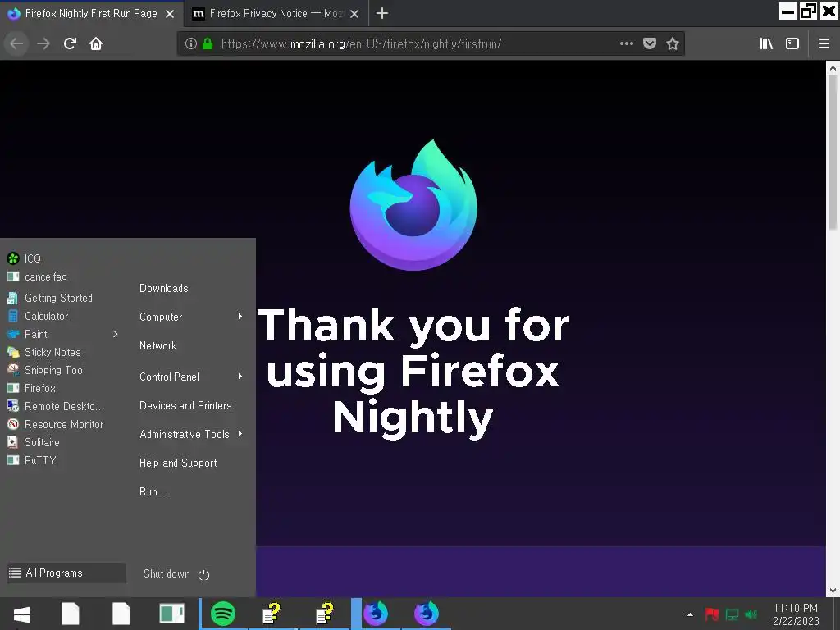Expand Administrative Tools submenu arrow
The image size is (840, 630).
click(x=240, y=434)
